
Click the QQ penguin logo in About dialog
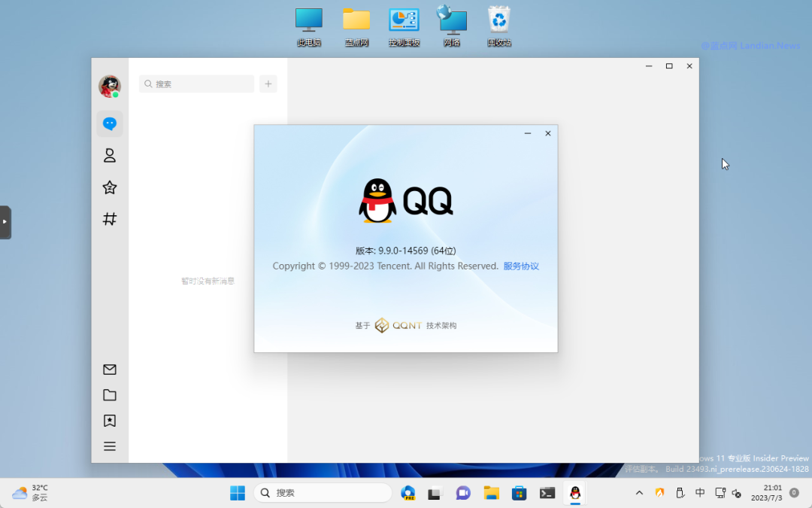tap(377, 201)
